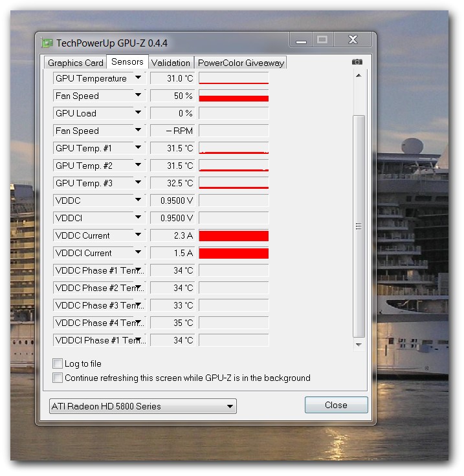Switch to the Graphics Card tab
The width and height of the screenshot is (464, 476).
[75, 63]
